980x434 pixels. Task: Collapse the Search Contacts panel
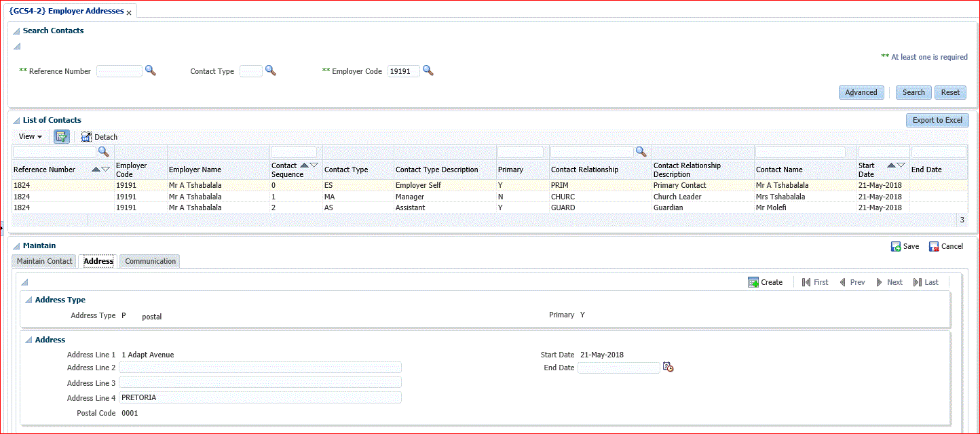coord(16,31)
